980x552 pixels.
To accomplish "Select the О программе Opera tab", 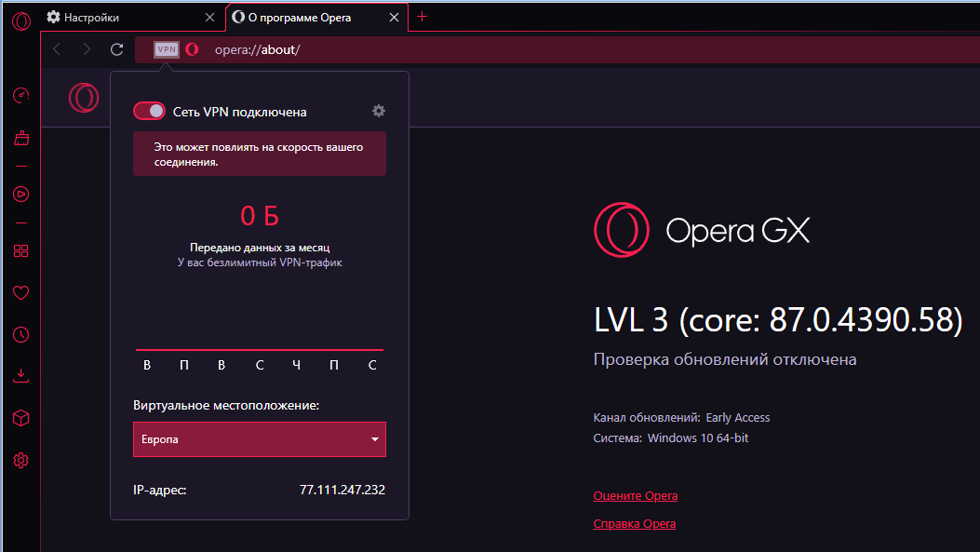I will coord(316,18).
